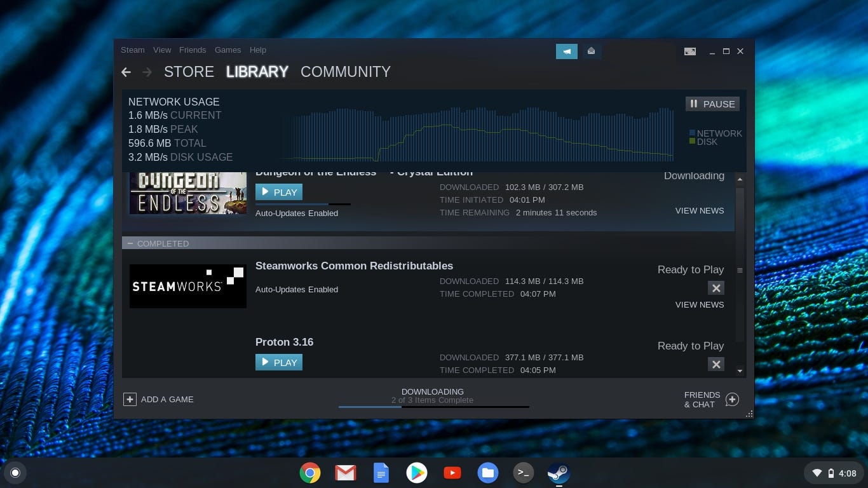Switch to the COMMUNITY tab
The height and width of the screenshot is (488, 868).
[x=346, y=72]
